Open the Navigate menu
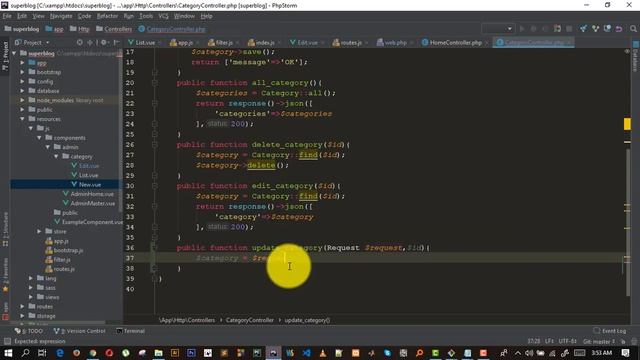Screen dimensions: 640x360 (x=61, y=16)
